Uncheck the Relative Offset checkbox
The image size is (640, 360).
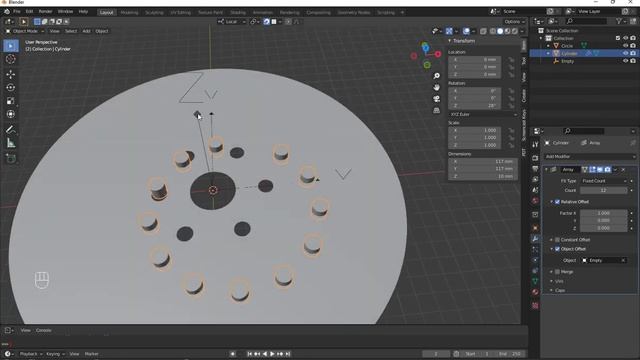coord(557,202)
